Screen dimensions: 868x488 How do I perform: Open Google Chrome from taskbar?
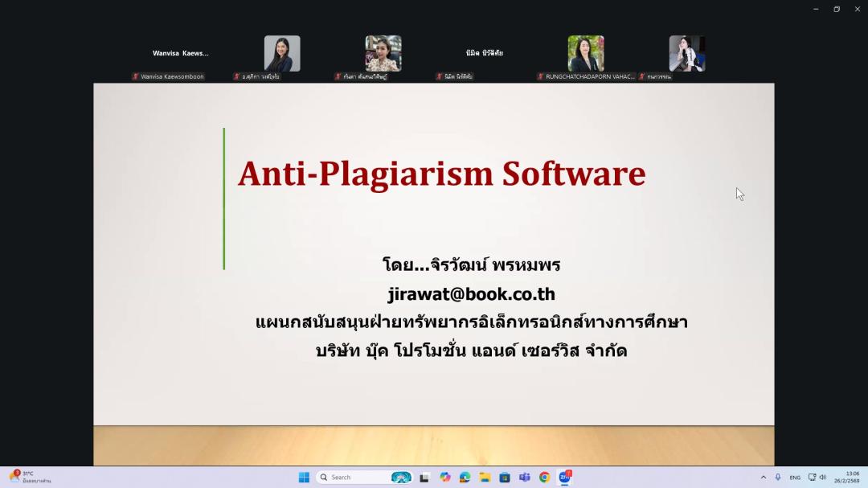544,477
